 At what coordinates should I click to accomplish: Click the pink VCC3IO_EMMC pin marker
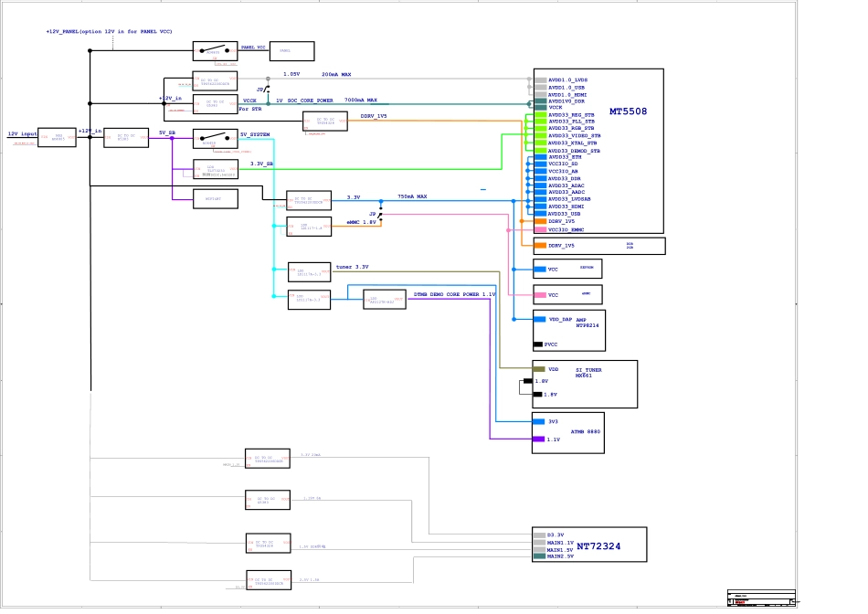(x=540, y=230)
